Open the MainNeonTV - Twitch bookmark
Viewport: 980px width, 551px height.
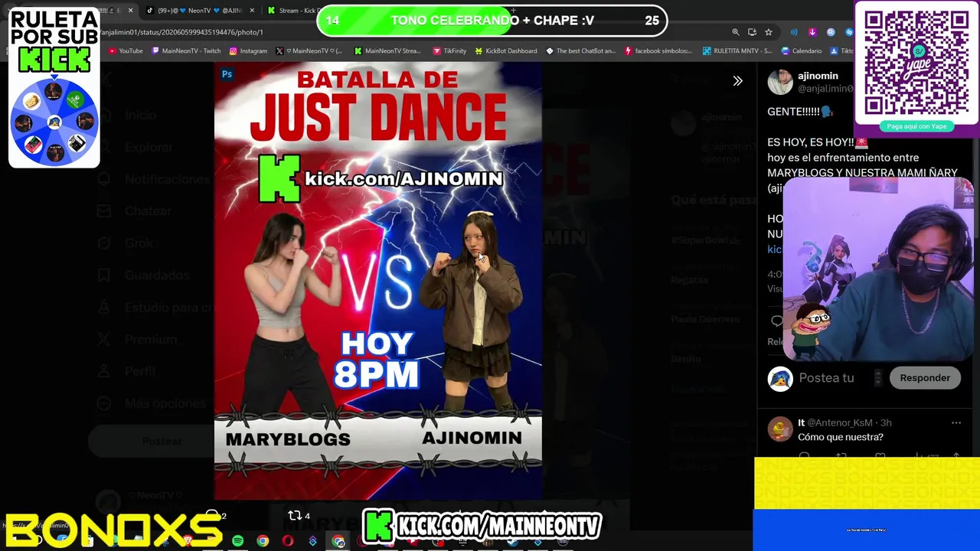186,51
